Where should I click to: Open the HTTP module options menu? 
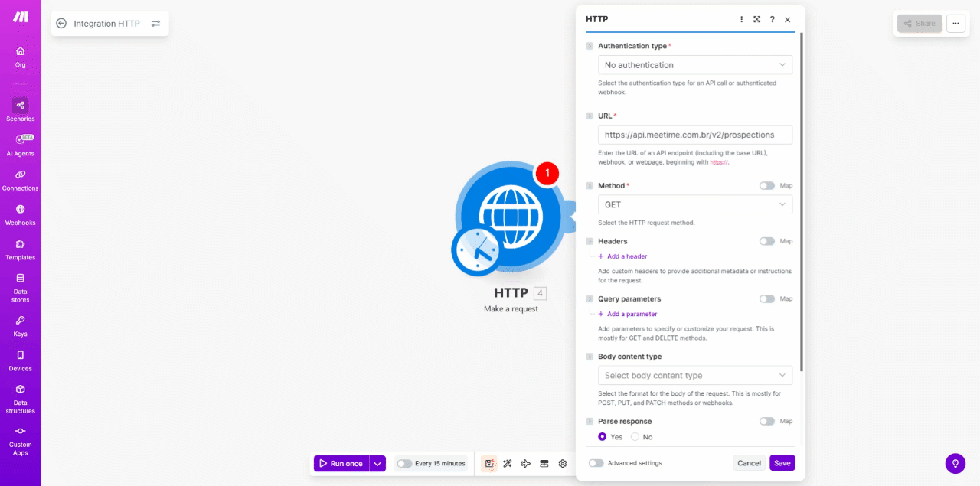(740, 19)
